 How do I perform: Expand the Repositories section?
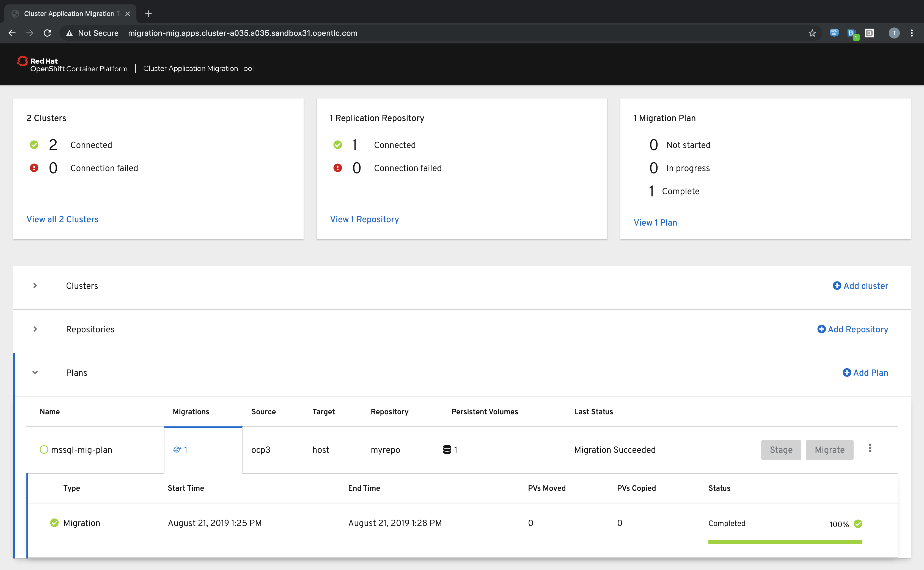[35, 329]
